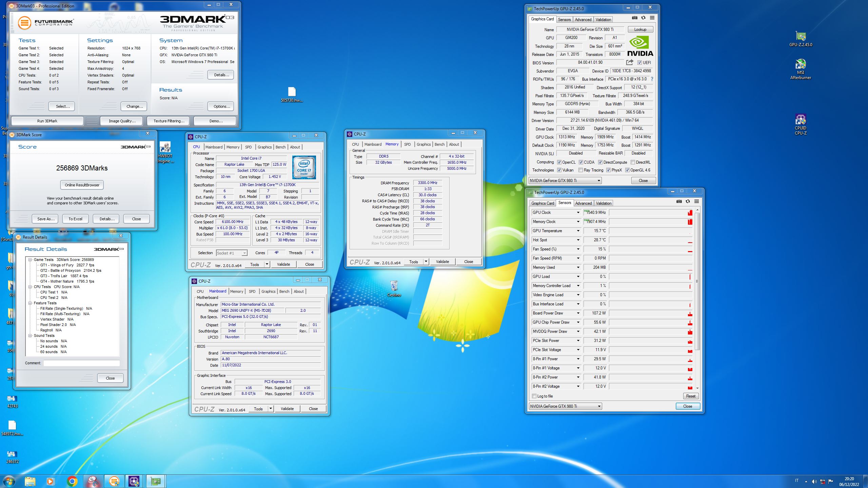Viewport: 868px width, 488px height.
Task: Open File Explorer from taskbar
Action: pyautogui.click(x=30, y=481)
